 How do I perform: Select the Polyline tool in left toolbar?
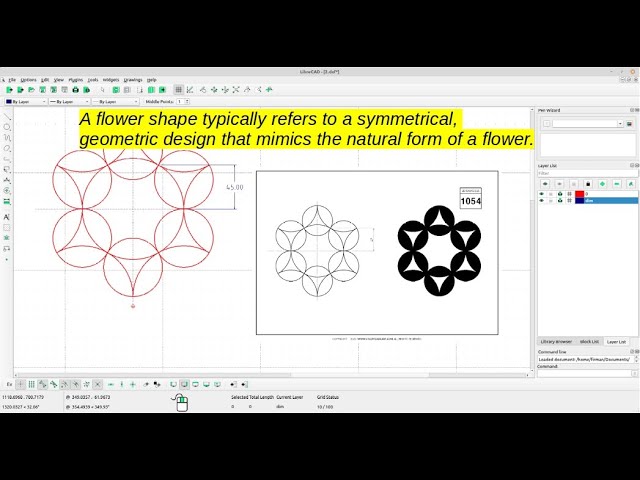[x=7, y=159]
